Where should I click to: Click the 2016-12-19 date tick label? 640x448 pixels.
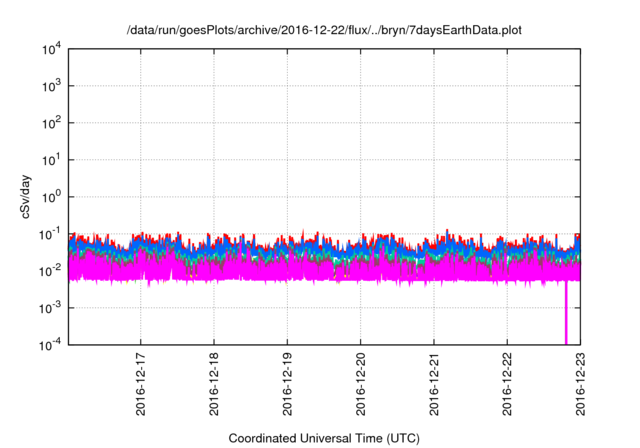point(287,384)
